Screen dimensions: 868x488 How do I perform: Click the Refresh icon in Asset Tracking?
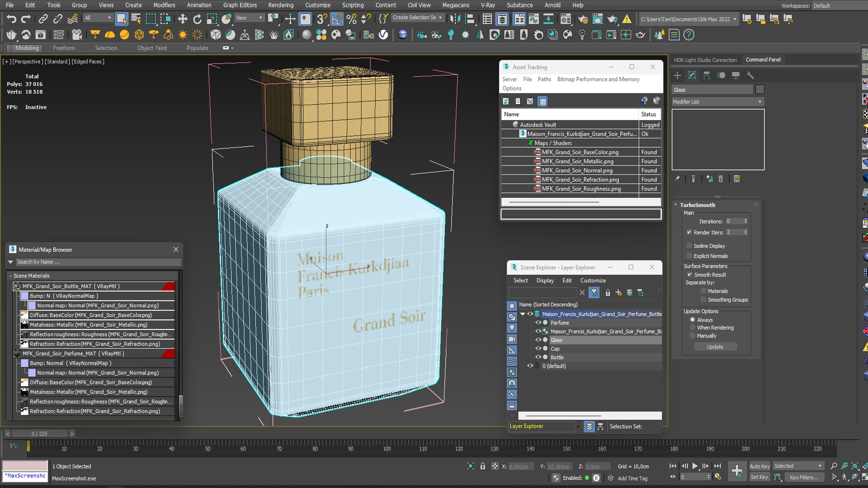pyautogui.click(x=506, y=102)
